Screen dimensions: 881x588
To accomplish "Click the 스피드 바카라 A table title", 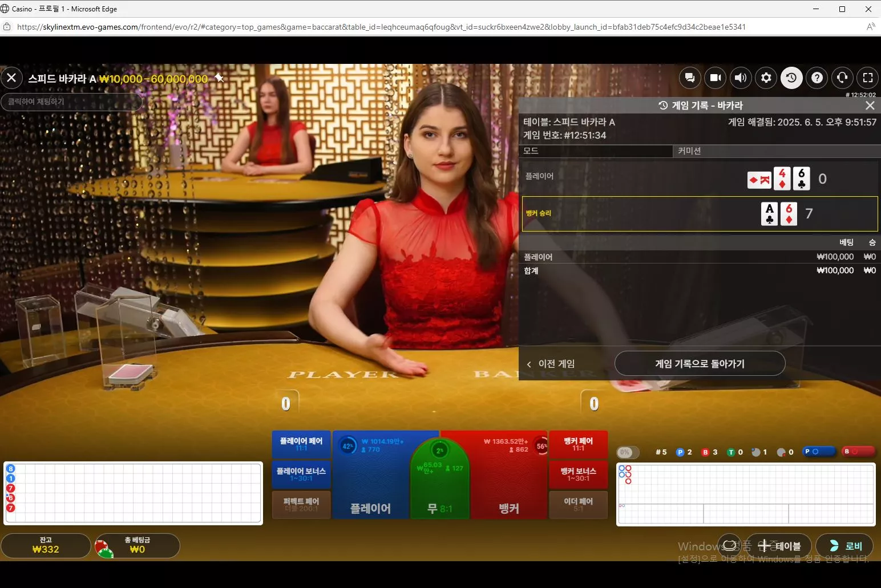I will pyautogui.click(x=62, y=79).
